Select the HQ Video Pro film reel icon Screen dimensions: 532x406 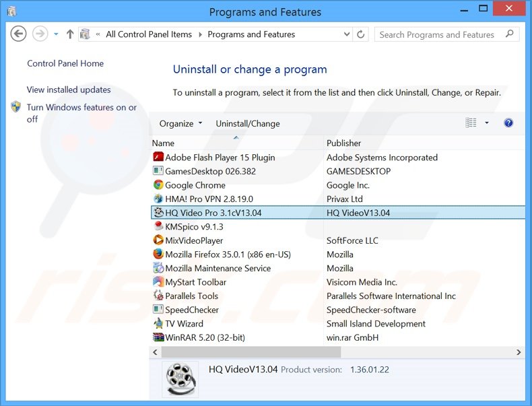coord(158,212)
